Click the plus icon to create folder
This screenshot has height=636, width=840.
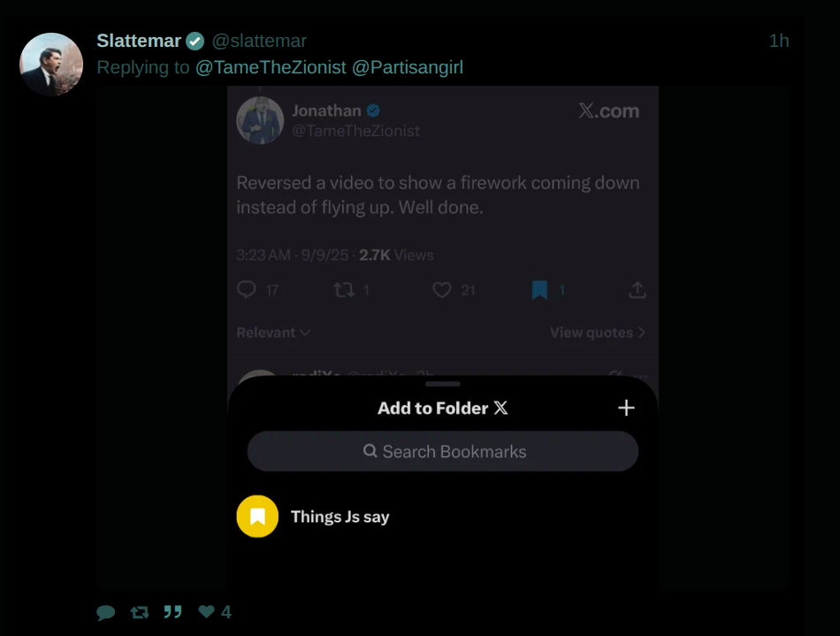point(626,408)
